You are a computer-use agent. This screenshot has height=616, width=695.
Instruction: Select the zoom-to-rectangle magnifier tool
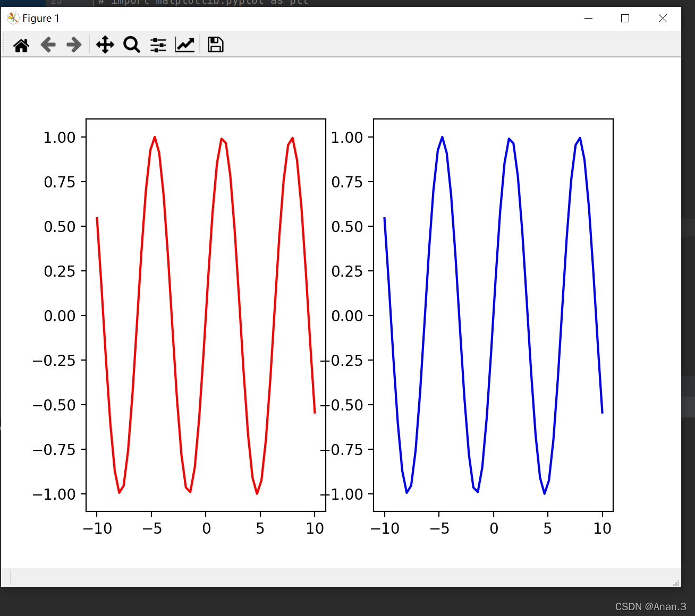click(132, 45)
